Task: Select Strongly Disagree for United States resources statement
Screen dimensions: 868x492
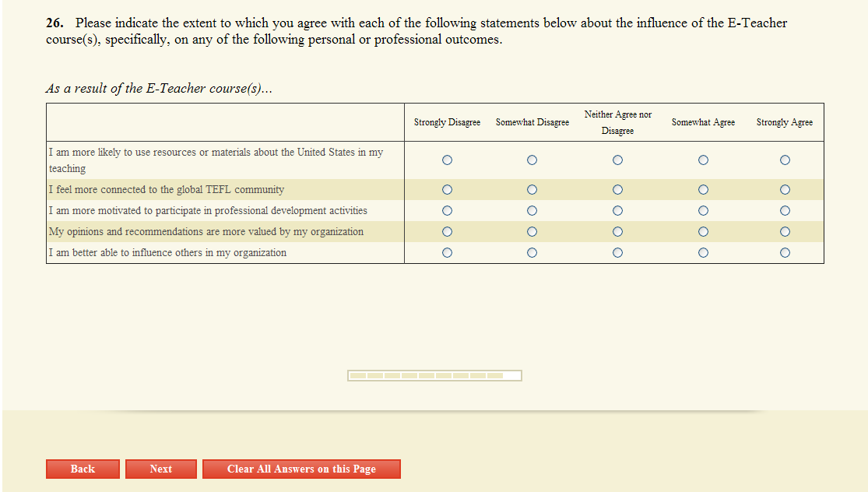Action: coord(447,160)
